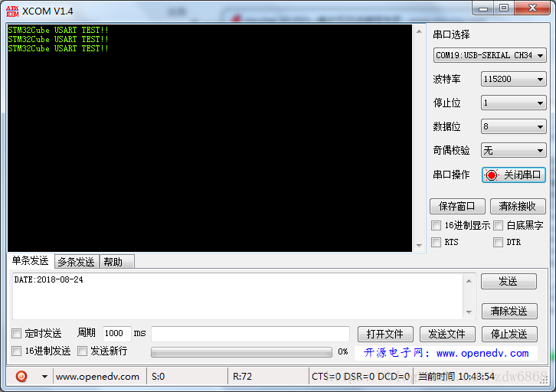Minimize the XCOM window
Screen dimensions: 556x392
point(483,8)
